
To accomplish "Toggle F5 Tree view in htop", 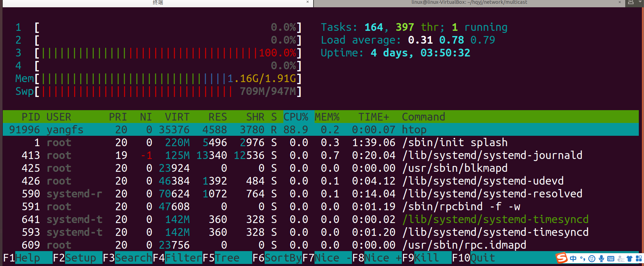I will click(227, 258).
